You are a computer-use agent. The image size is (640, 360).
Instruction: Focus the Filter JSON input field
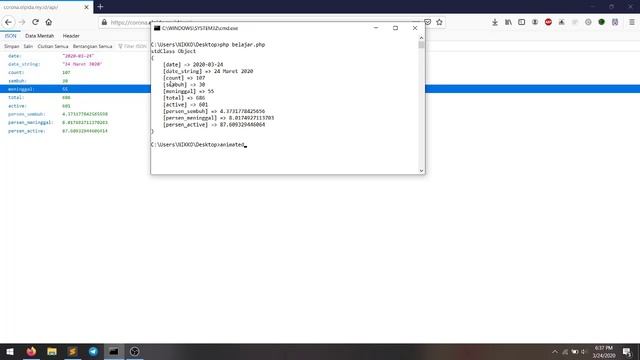(134, 47)
